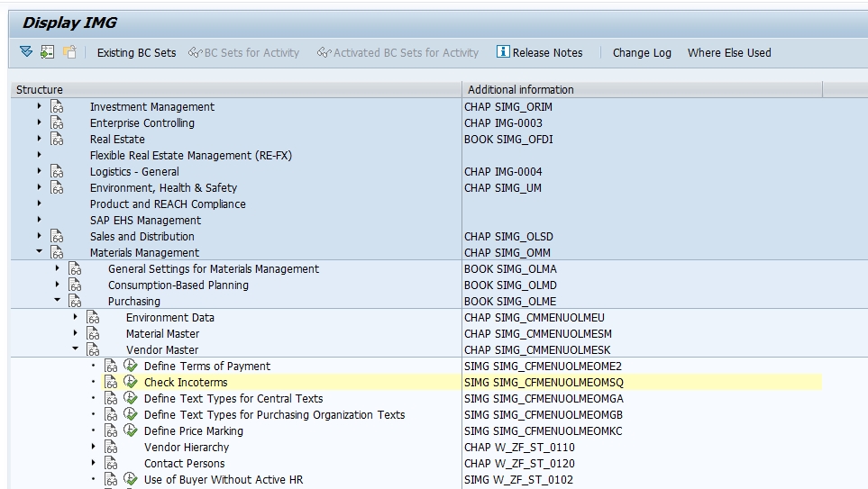Click the CHAP IMG-0003 cell

503,122
